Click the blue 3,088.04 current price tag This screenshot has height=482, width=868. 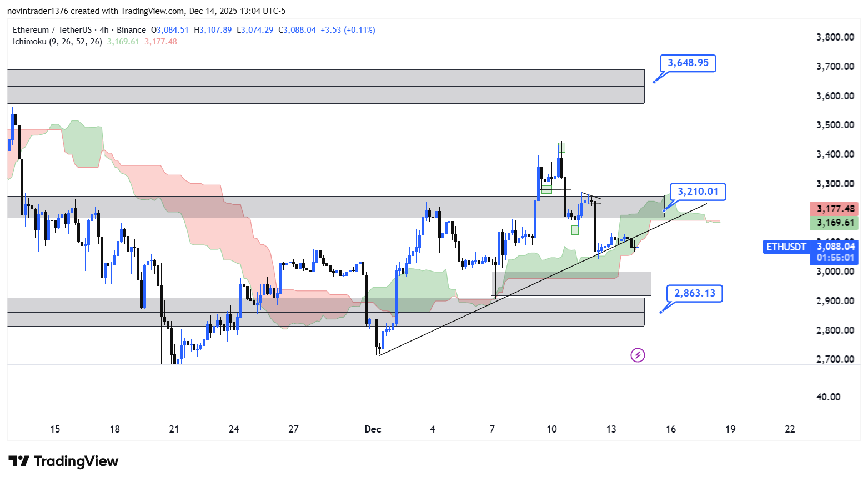(835, 247)
